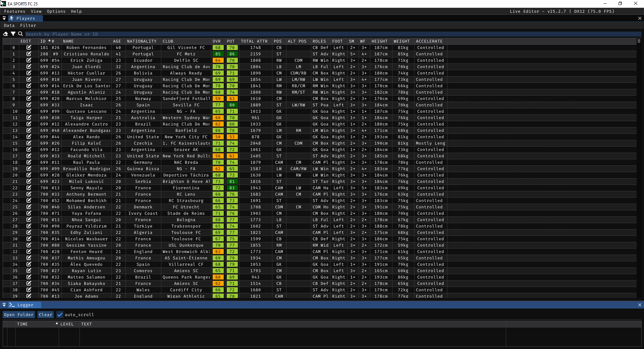Edit Fenton Heard using the pencil icon
Screen dimensions: 644x349
(29, 252)
